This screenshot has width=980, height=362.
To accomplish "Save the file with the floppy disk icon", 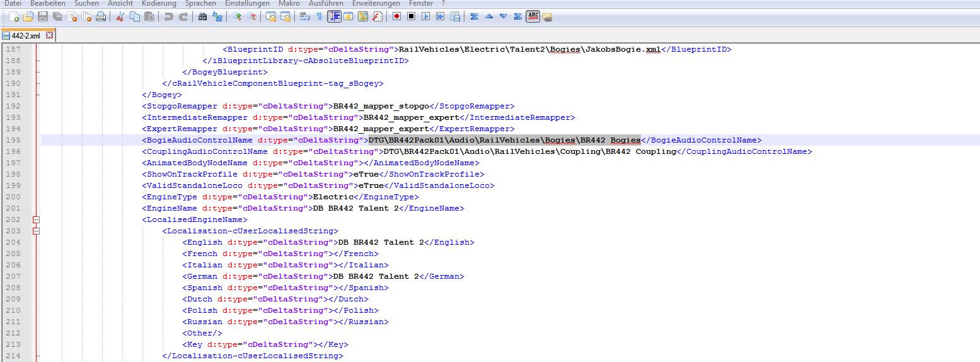I will point(43,16).
